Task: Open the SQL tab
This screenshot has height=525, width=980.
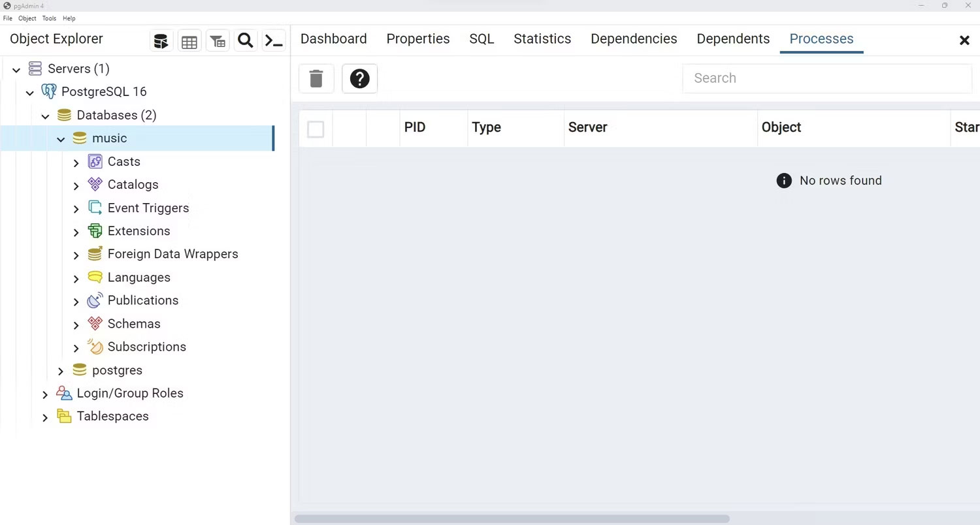Action: point(482,39)
